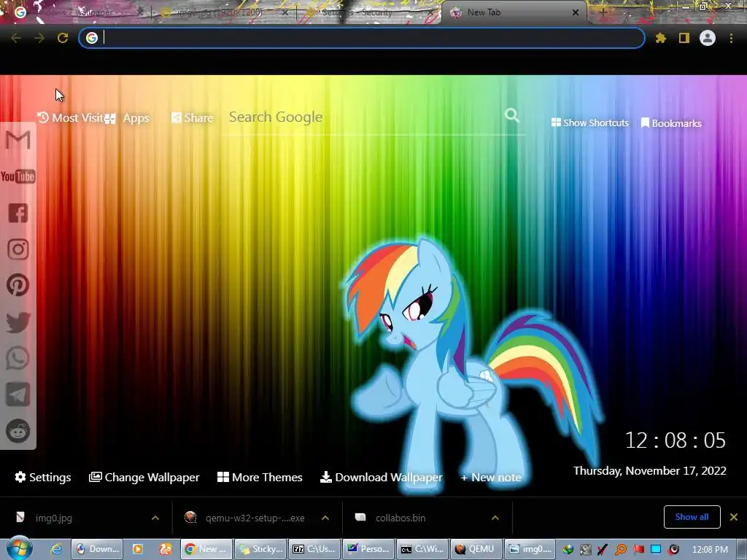The height and width of the screenshot is (560, 747).
Task: Switch to Sticky Notes taskbar window
Action: click(x=261, y=549)
